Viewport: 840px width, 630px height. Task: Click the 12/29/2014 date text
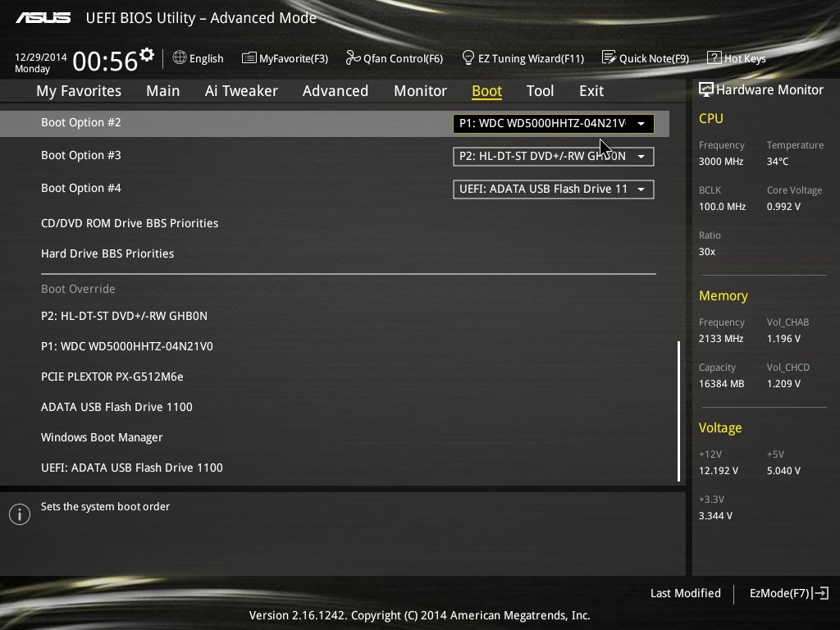(x=41, y=57)
